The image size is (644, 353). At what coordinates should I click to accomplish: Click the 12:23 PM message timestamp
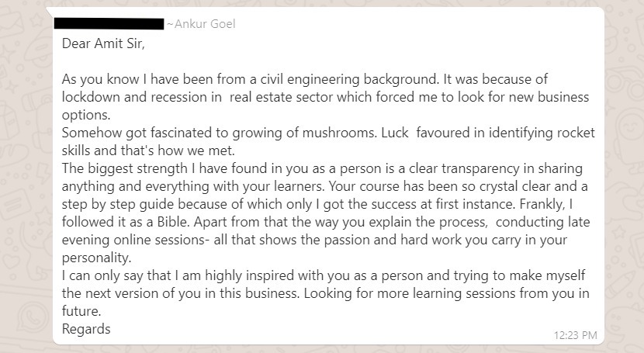[x=575, y=335]
